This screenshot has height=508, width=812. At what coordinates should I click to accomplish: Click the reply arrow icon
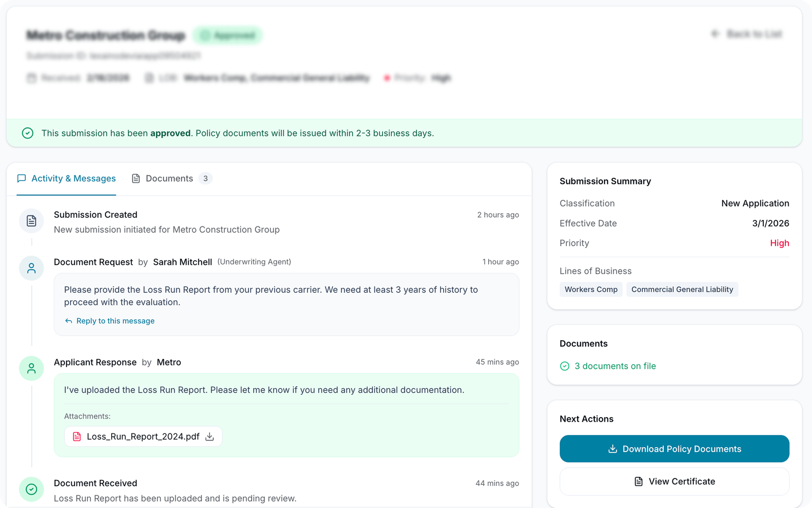[x=69, y=321]
